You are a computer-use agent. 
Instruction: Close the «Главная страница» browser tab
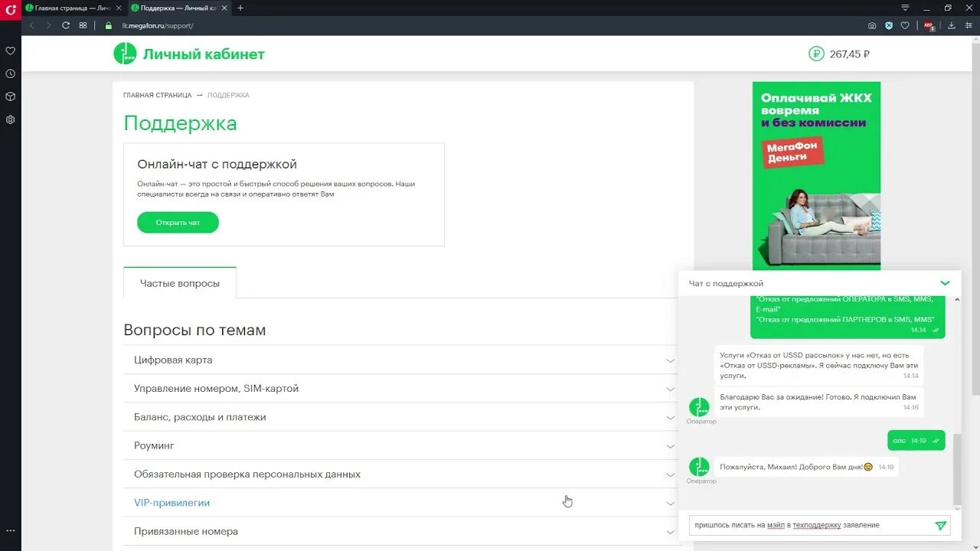coord(119,8)
